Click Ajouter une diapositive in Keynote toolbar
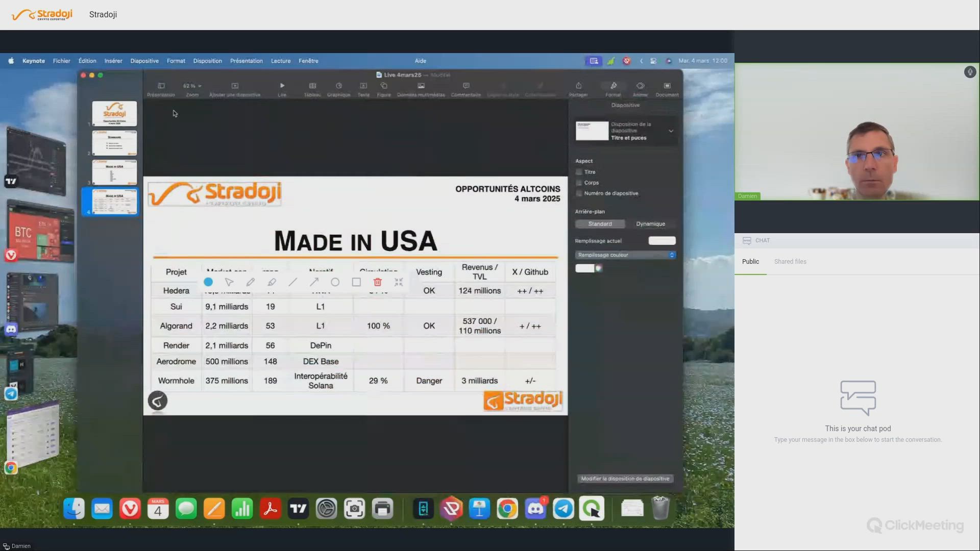Viewport: 980px width, 551px height. pos(235,89)
